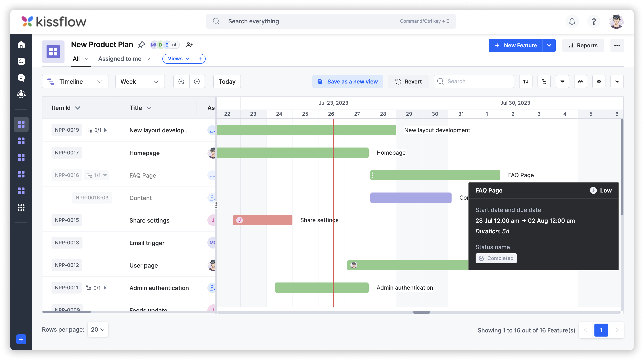Screen dimensions: 644x361
Task: Open Reports
Action: pyautogui.click(x=583, y=45)
